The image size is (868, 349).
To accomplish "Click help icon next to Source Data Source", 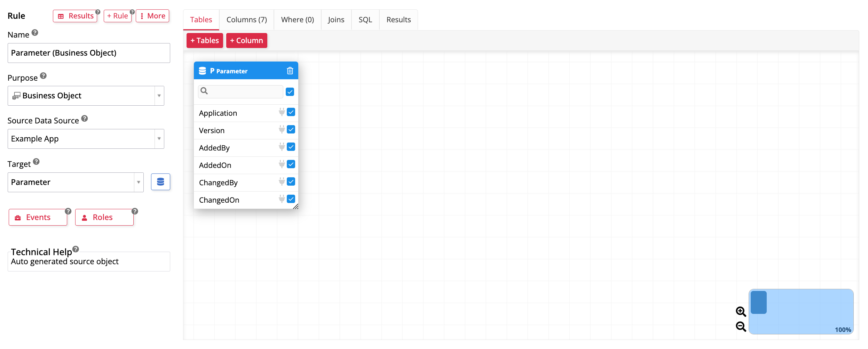I will point(85,119).
